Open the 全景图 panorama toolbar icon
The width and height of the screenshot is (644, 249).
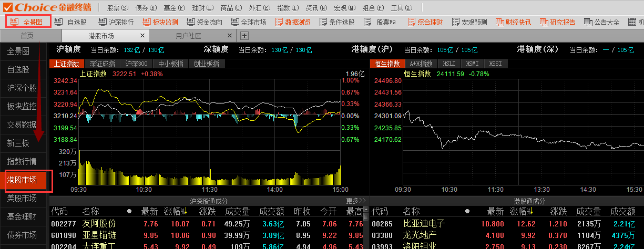coord(28,22)
